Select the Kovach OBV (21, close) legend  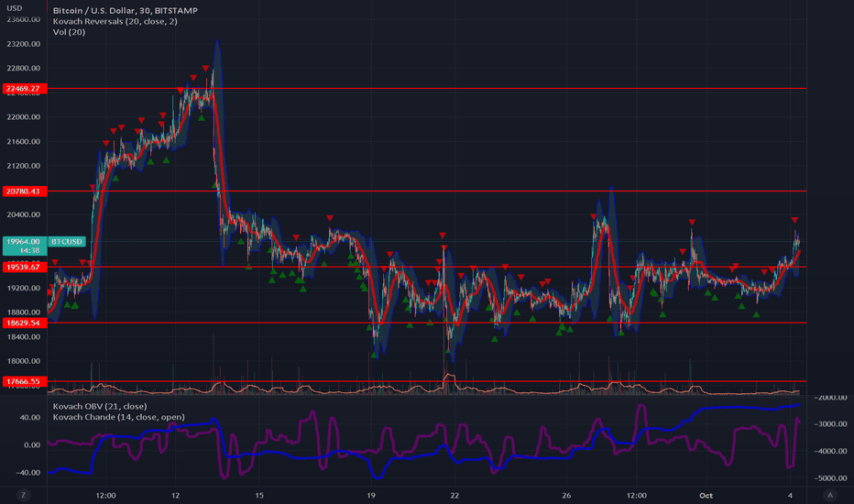(100, 406)
